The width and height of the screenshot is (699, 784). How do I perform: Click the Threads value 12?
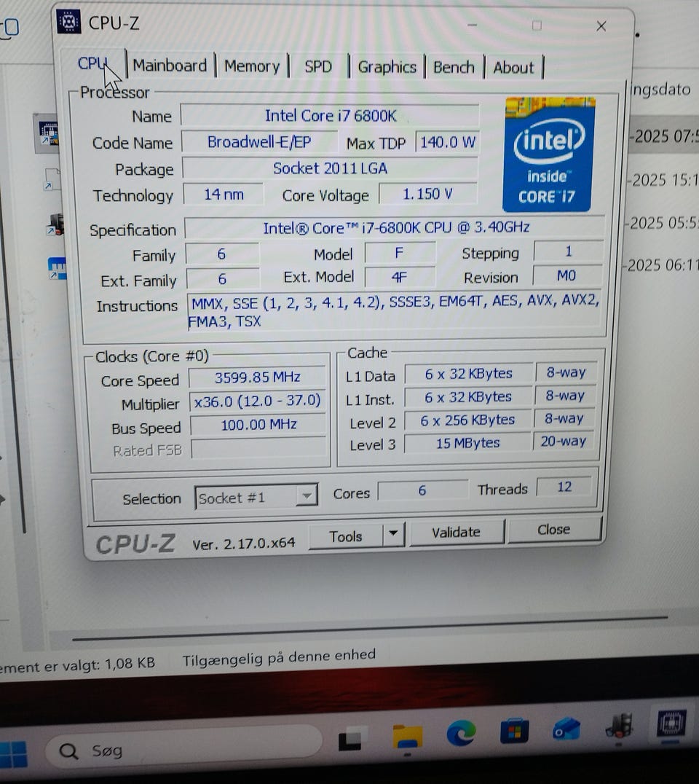564,487
